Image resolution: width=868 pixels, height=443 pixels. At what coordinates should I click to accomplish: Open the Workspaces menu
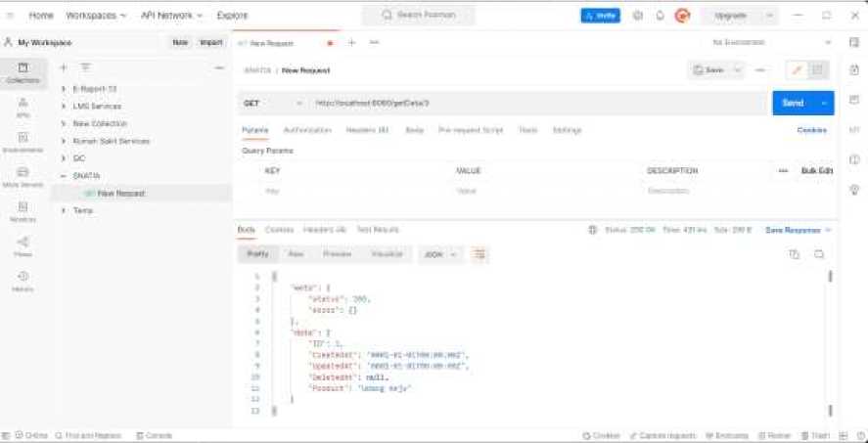point(95,16)
